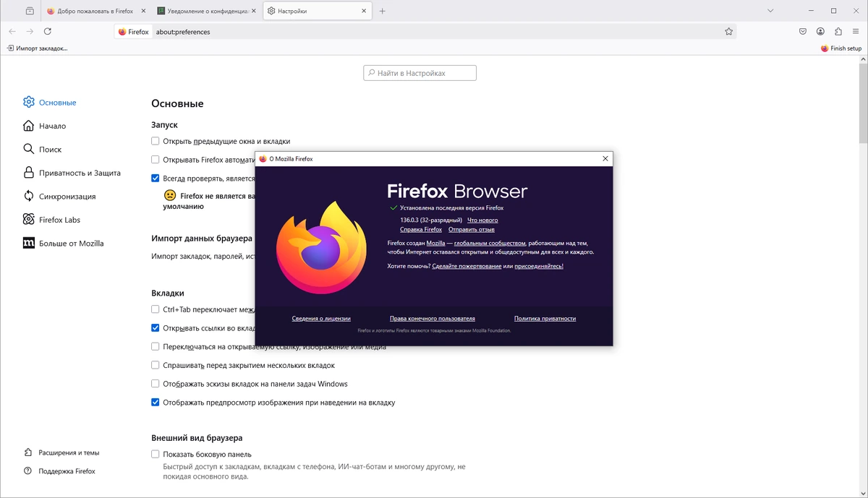Toggle Ctrl+Tab переключает checkbox
The image size is (868, 498).
tap(156, 309)
